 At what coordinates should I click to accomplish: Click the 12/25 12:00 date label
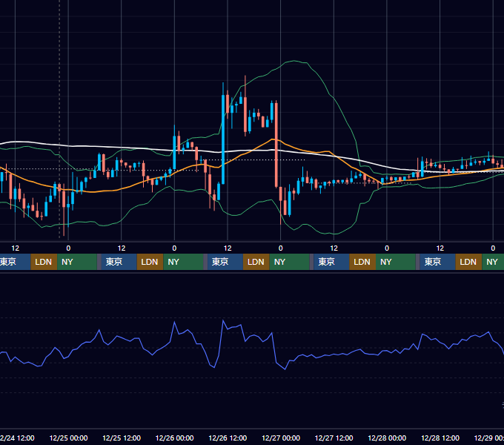coord(122,438)
